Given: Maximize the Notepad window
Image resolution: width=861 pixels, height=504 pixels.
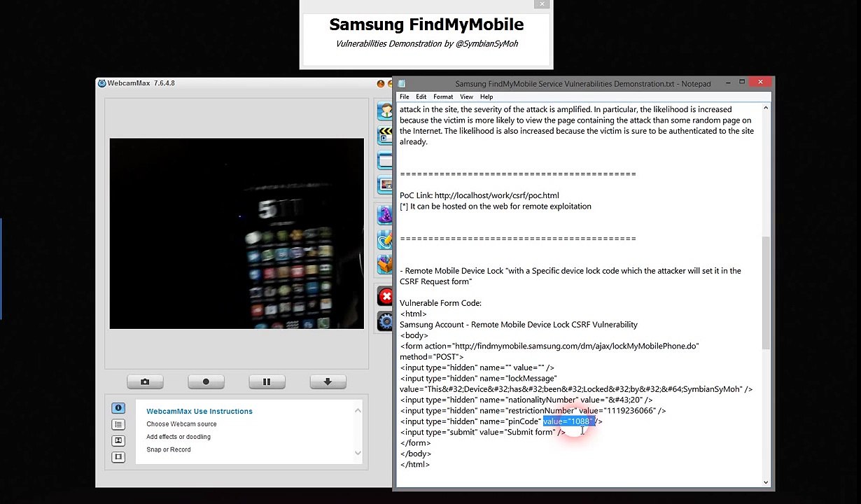Looking at the screenshot, I should coord(741,83).
